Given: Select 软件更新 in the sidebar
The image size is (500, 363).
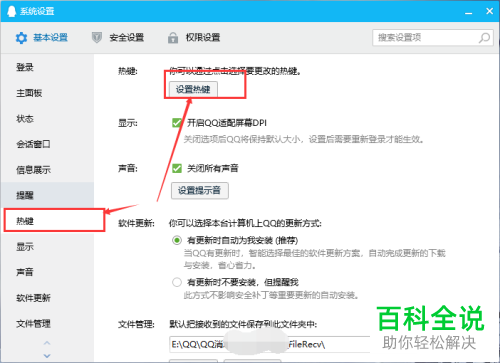Looking at the screenshot, I should pos(47,298).
